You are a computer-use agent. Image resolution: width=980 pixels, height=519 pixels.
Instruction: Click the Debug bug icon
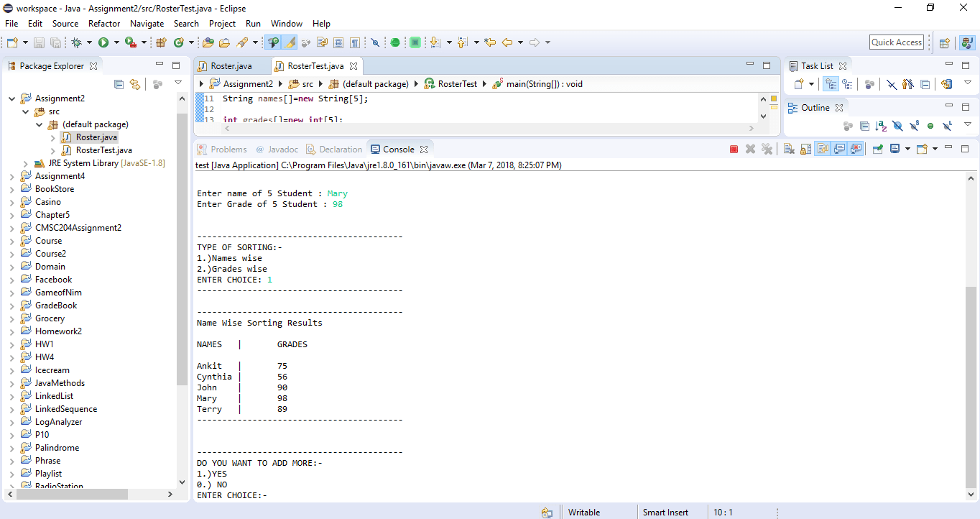pos(77,42)
